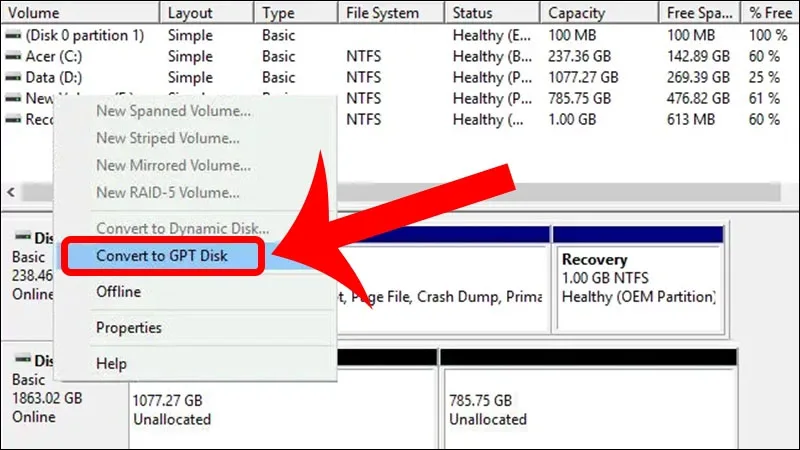
Task: Click the Data (D:) volume drive icon
Action: [x=13, y=78]
